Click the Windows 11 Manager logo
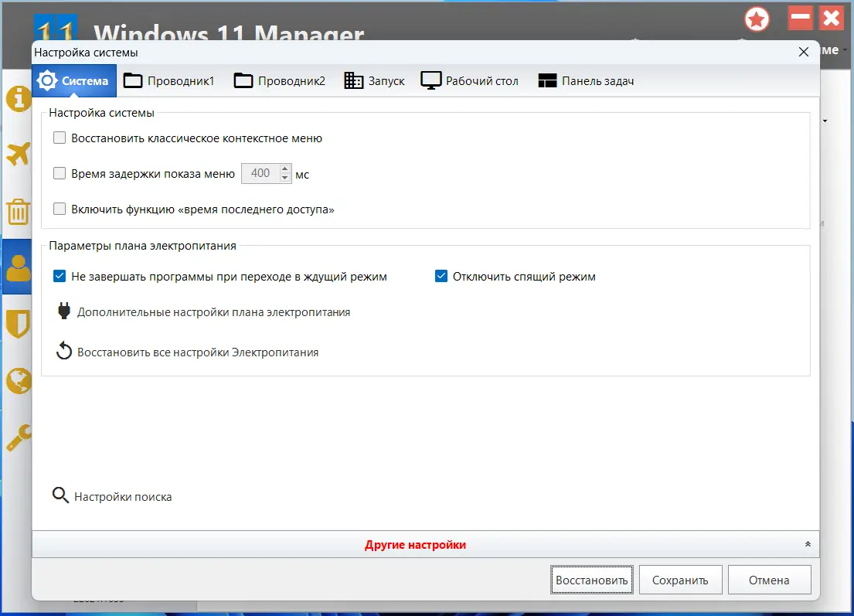This screenshot has height=616, width=854. 55,27
